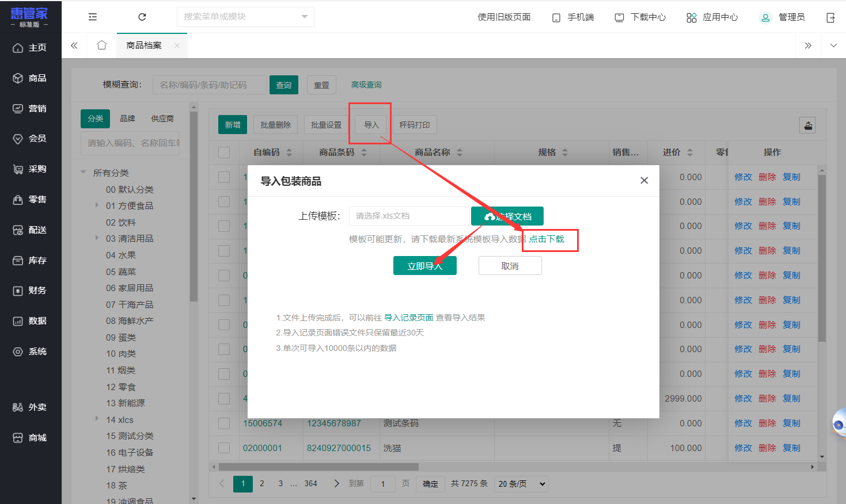This screenshot has height=504, width=846.
Task: Open the 库存 inventory sidebar icon
Action: [x=18, y=261]
